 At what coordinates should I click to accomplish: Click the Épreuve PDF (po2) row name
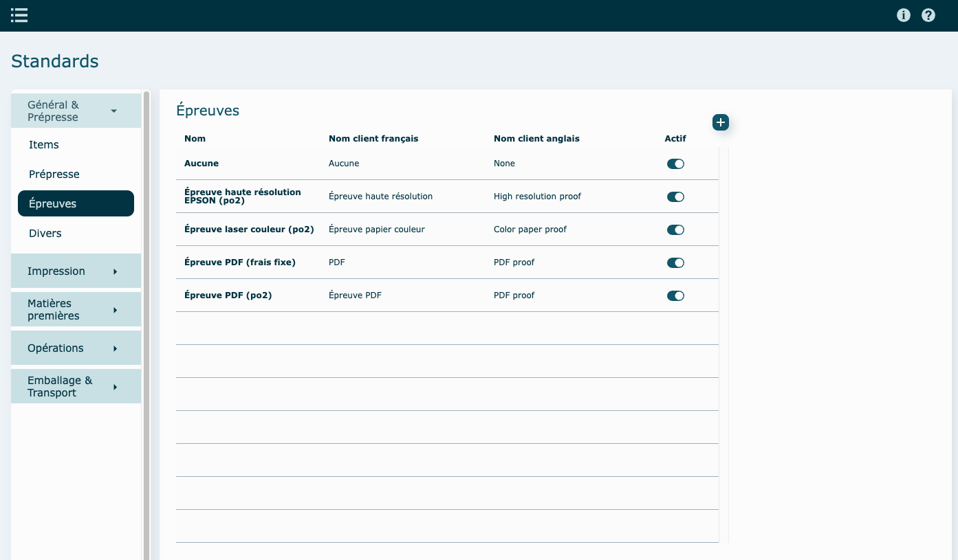click(x=228, y=295)
